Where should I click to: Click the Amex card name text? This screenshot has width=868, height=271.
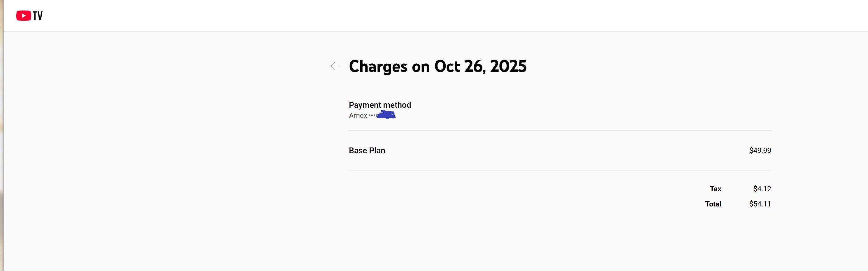(358, 115)
